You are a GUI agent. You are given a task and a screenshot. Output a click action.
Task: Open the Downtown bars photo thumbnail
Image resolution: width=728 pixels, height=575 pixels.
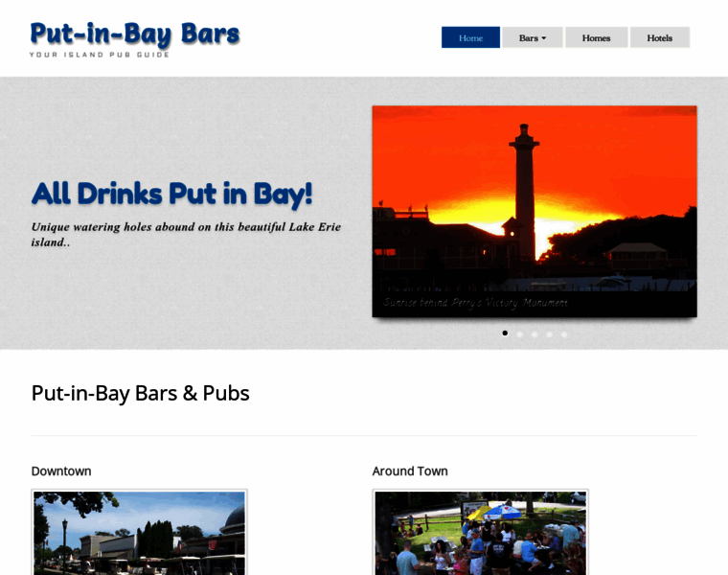[x=139, y=533]
